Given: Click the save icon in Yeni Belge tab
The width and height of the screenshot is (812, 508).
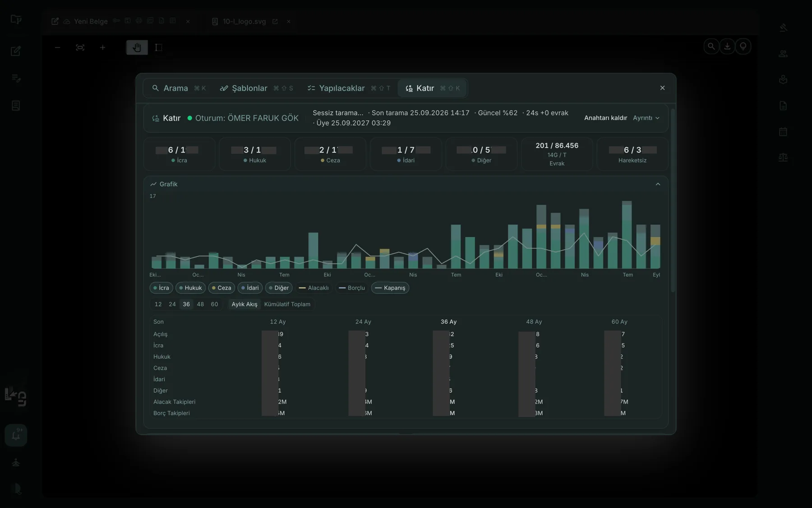Looking at the screenshot, I should tap(128, 21).
